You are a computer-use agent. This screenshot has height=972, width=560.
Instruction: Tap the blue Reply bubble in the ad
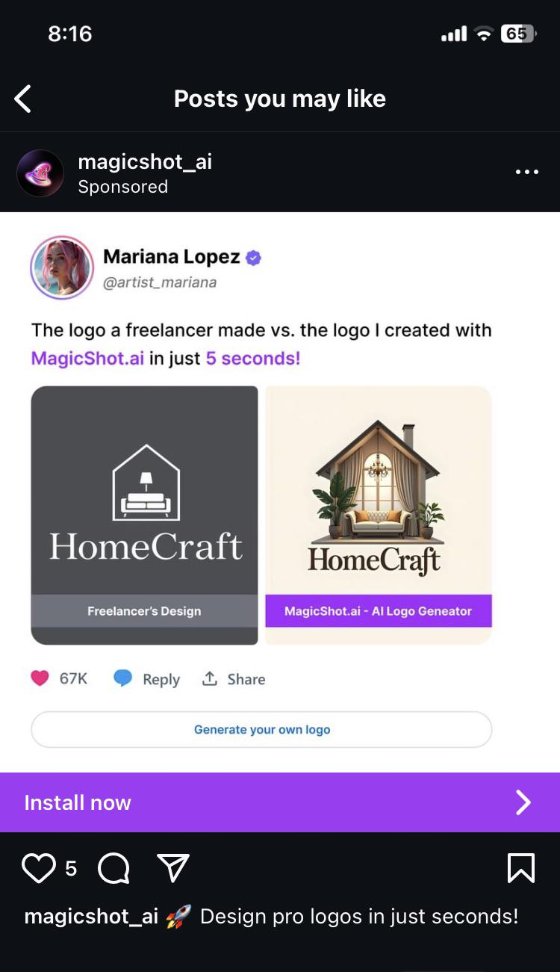[123, 678]
